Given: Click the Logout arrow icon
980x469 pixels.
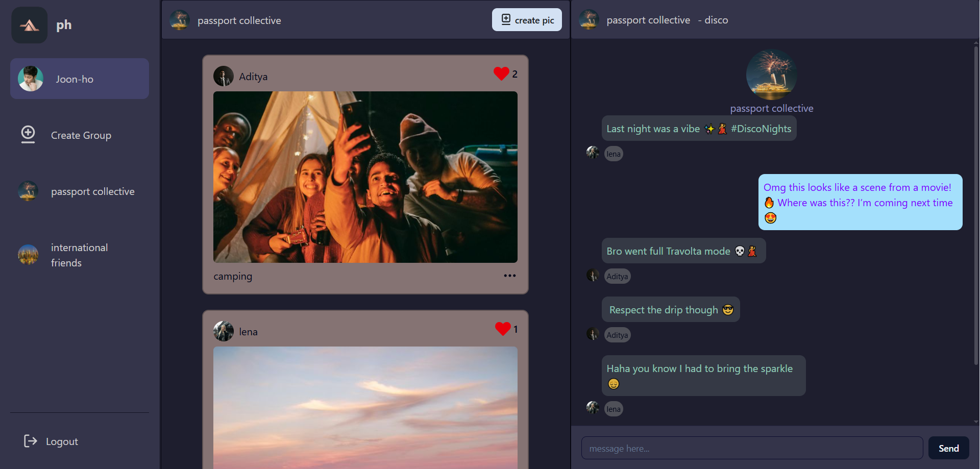Looking at the screenshot, I should pyautogui.click(x=31, y=441).
